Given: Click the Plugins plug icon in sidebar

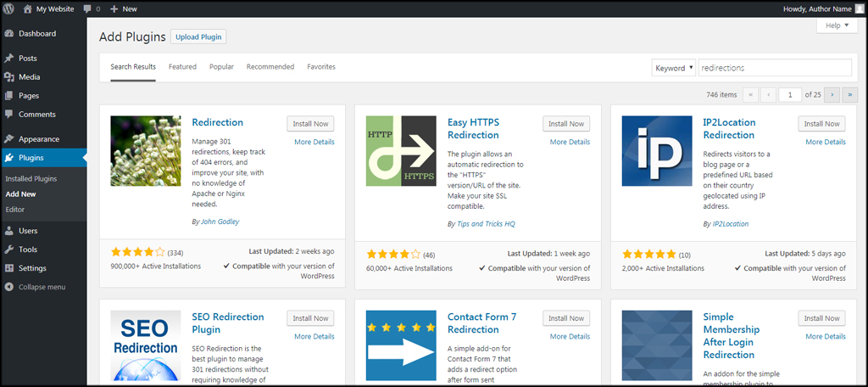Looking at the screenshot, I should point(8,158).
